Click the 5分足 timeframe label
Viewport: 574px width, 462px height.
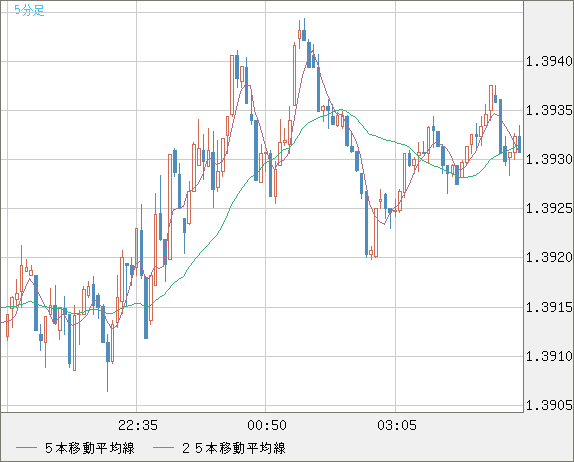click(x=29, y=10)
